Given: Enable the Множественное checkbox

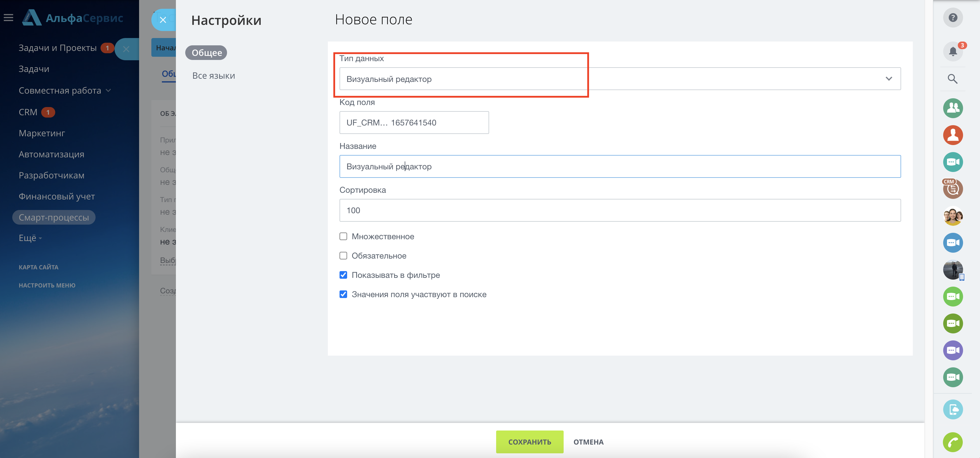Looking at the screenshot, I should pos(343,236).
